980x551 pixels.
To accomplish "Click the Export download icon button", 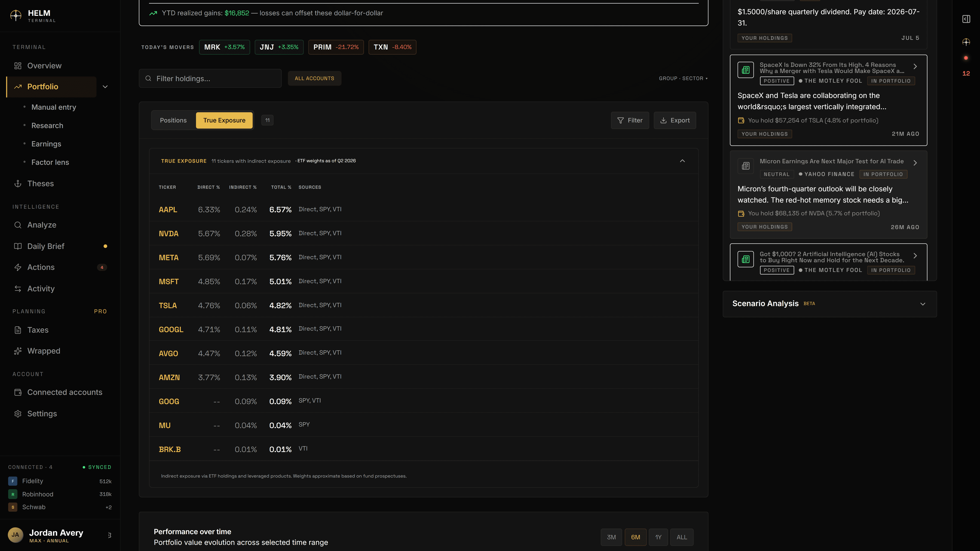I will (675, 121).
